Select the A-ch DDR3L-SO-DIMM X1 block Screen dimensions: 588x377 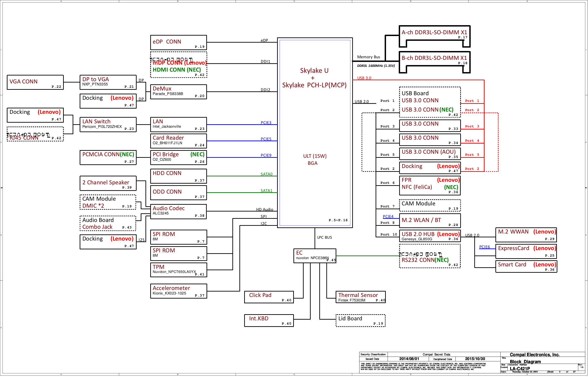click(x=434, y=33)
